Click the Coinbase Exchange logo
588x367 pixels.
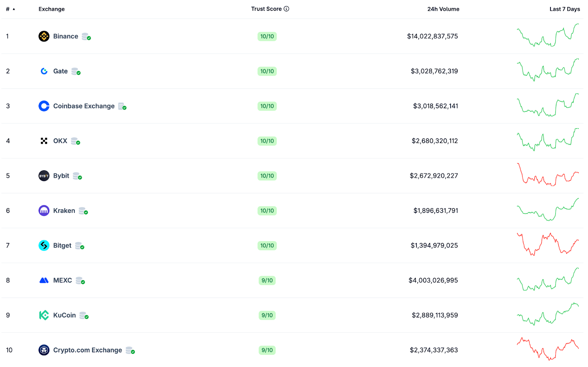click(44, 106)
